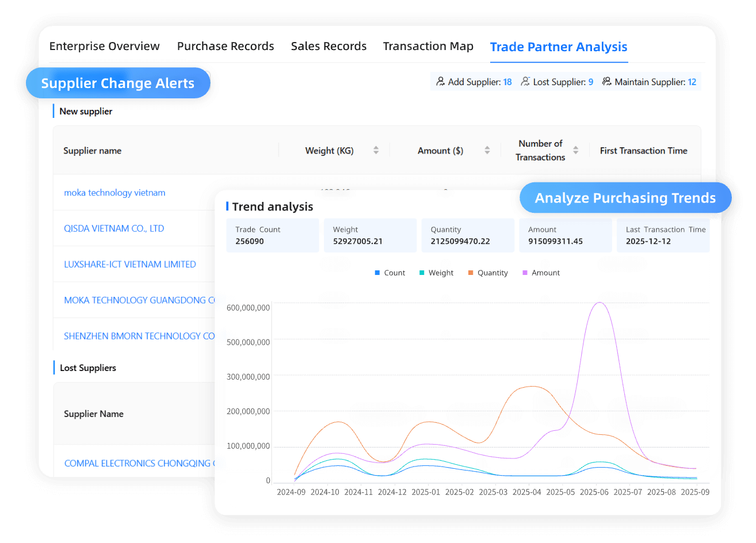Select the Trade Count summary card
The image size is (756, 543).
pyautogui.click(x=272, y=235)
